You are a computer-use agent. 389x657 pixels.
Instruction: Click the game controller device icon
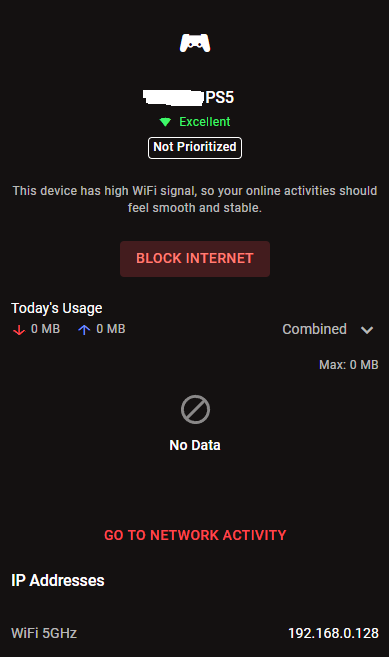tap(195, 43)
